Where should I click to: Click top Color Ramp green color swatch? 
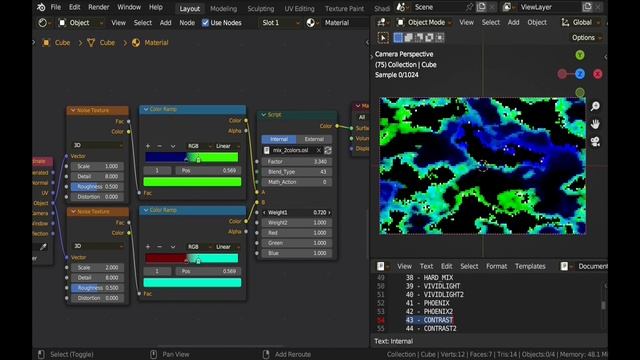pos(192,182)
